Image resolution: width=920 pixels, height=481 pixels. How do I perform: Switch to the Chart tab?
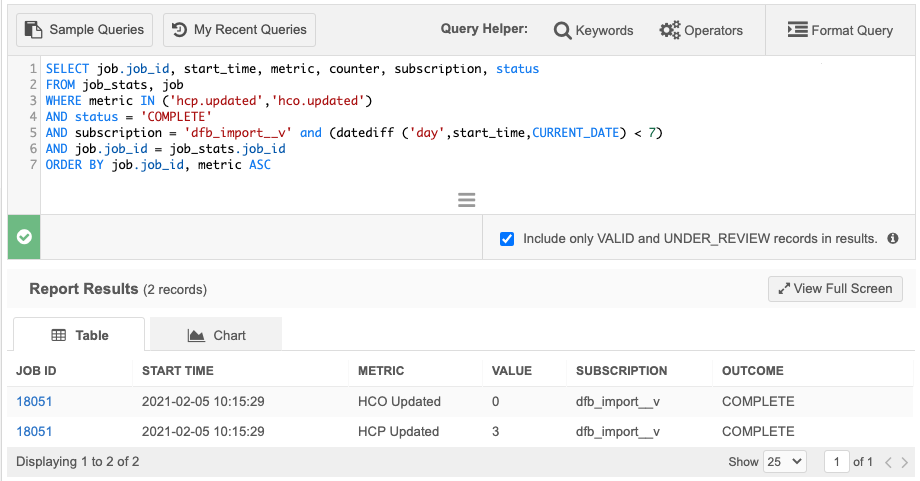(x=216, y=335)
